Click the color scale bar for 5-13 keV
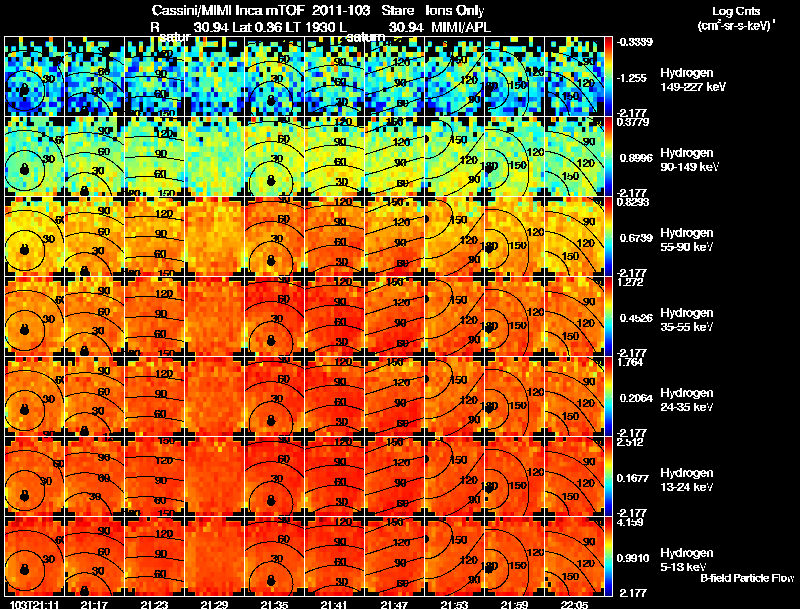 pos(608,557)
